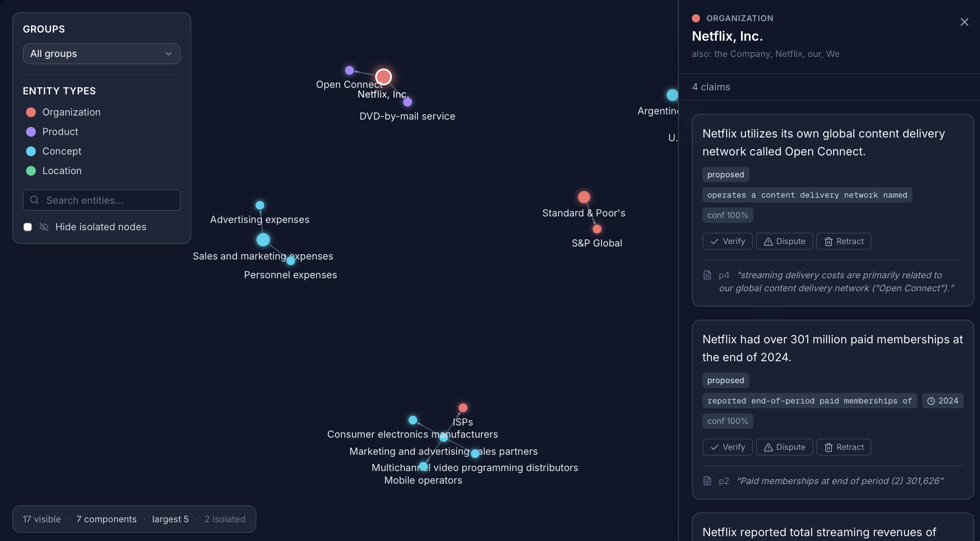Enable the Hide isolated nodes checkbox
980x541 pixels.
point(28,227)
